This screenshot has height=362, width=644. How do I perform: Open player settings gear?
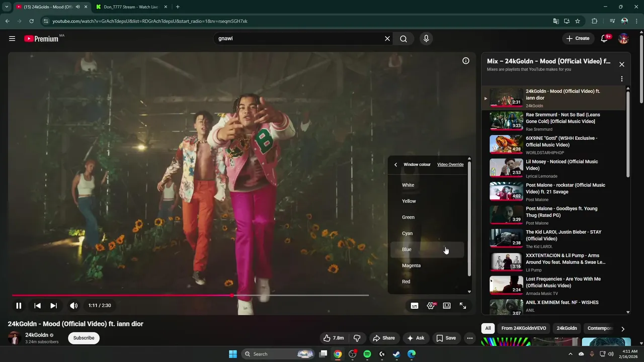click(431, 306)
